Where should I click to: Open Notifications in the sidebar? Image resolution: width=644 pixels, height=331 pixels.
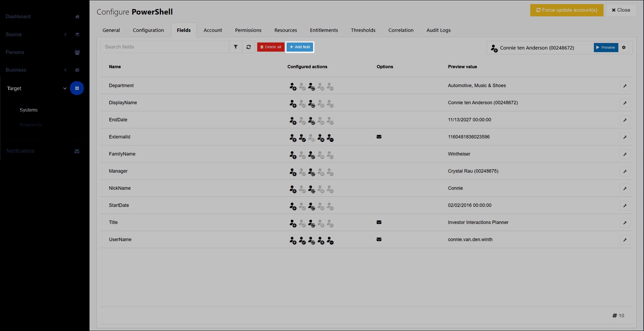click(20, 151)
